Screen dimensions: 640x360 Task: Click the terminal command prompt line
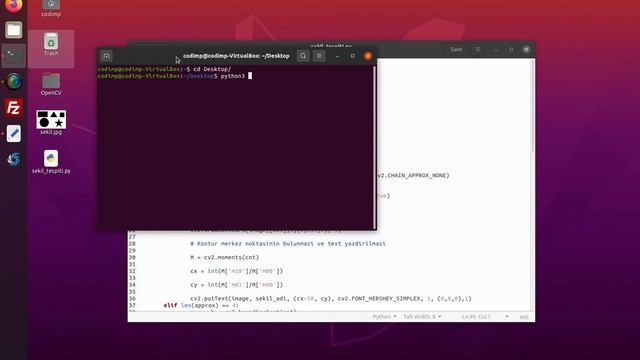(x=175, y=76)
